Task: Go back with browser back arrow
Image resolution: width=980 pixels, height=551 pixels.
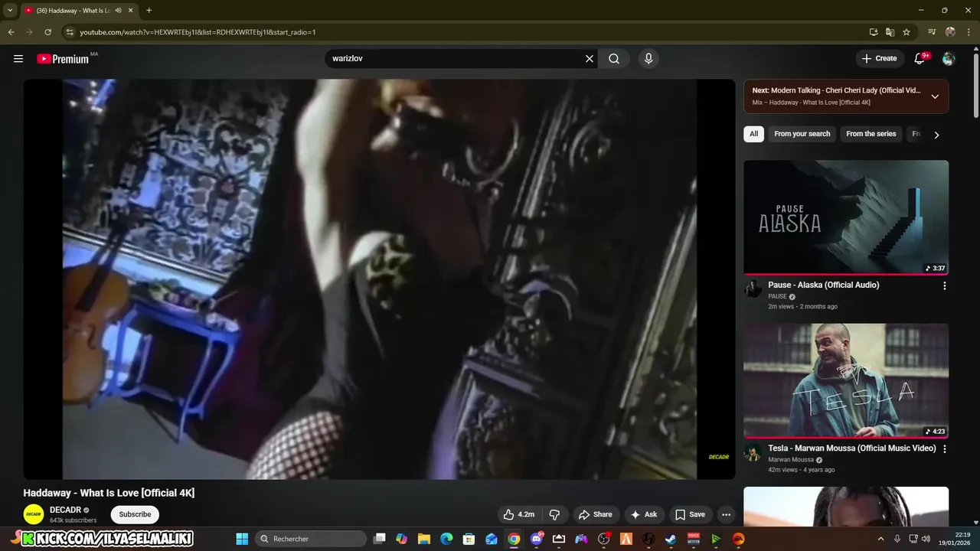Action: [11, 32]
